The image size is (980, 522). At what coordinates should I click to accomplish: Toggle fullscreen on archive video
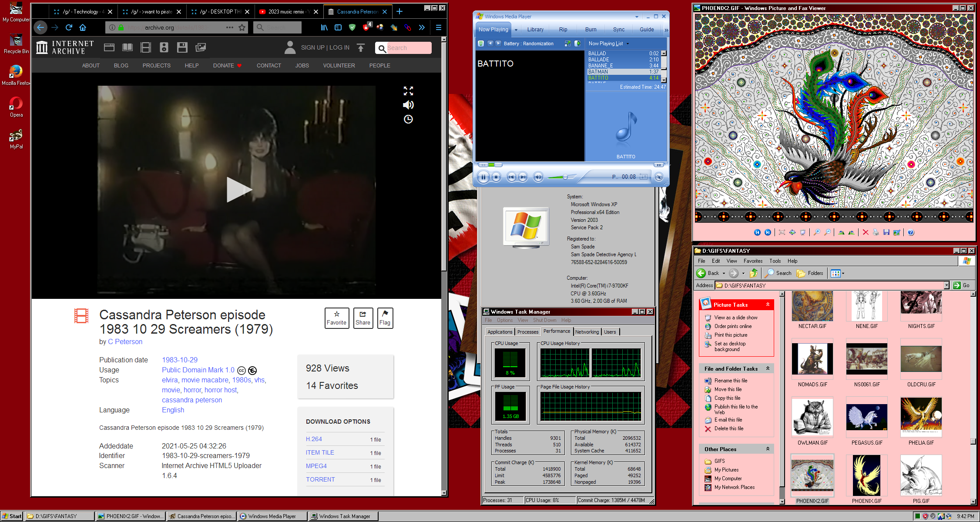coord(408,91)
